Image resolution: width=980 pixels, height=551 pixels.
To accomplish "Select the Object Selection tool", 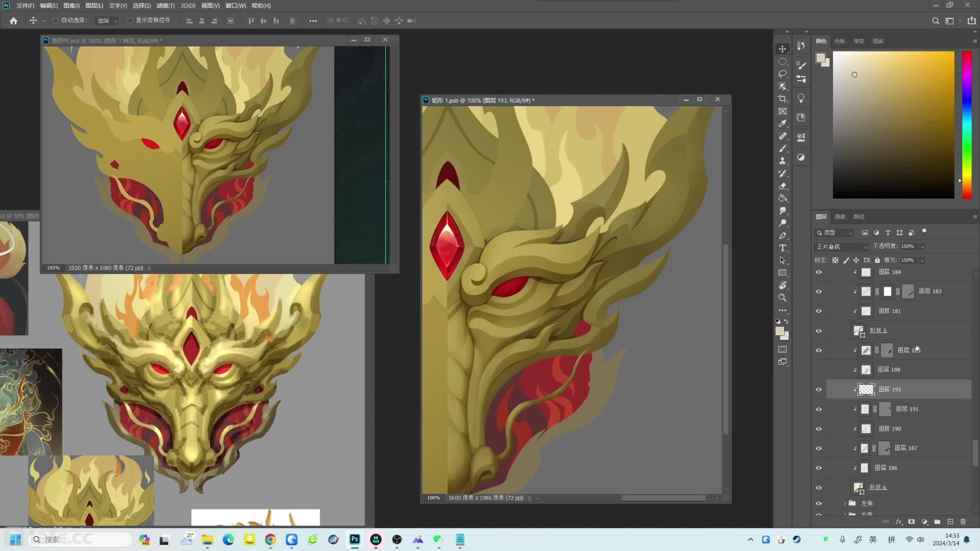I will (x=782, y=86).
